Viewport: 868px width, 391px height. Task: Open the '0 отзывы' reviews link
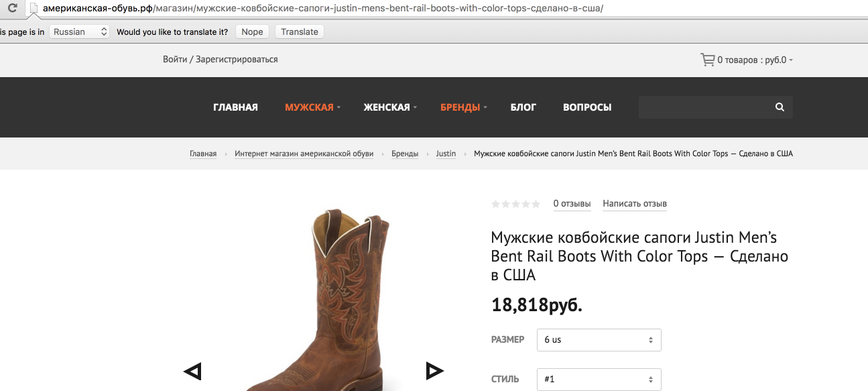pyautogui.click(x=572, y=204)
